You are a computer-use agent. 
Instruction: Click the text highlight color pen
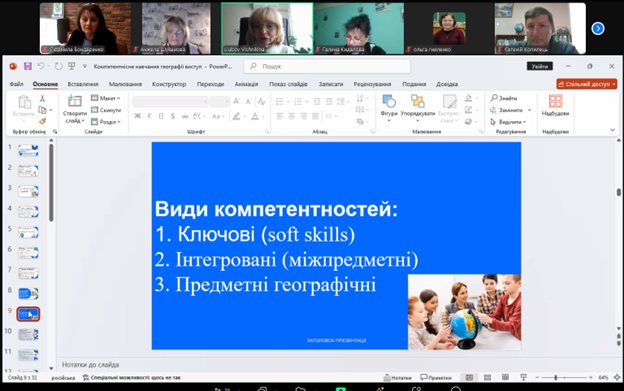[236, 116]
